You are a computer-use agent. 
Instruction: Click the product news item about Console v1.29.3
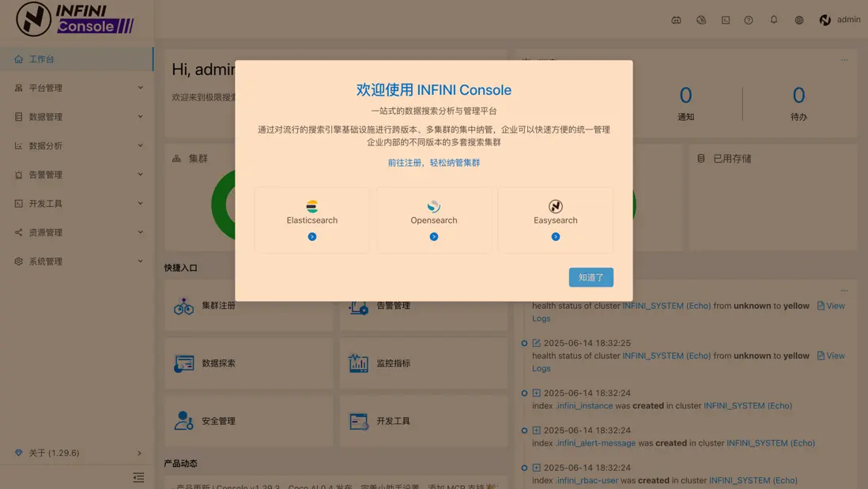click(x=337, y=486)
